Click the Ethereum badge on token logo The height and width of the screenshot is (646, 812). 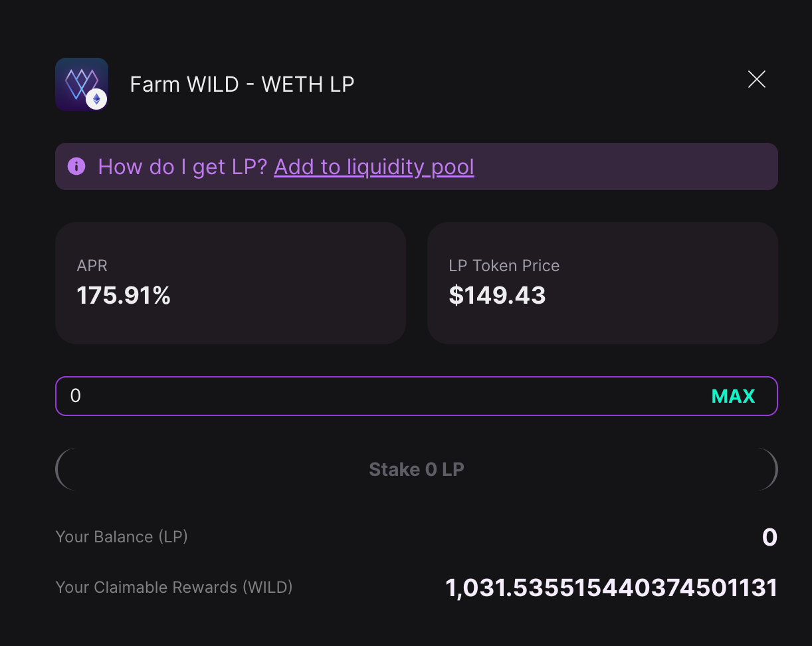tap(97, 100)
